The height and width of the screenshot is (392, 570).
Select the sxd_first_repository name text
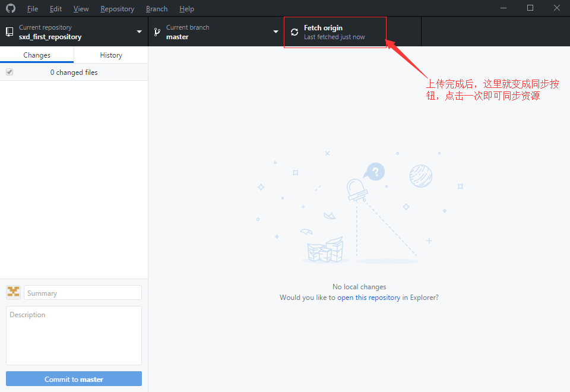click(50, 37)
